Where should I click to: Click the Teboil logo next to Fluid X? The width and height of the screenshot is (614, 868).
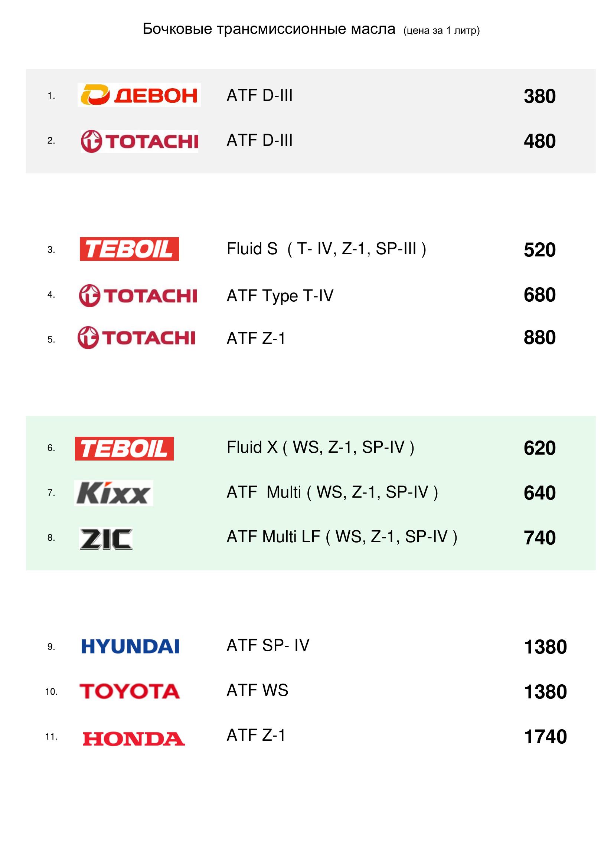tap(124, 449)
